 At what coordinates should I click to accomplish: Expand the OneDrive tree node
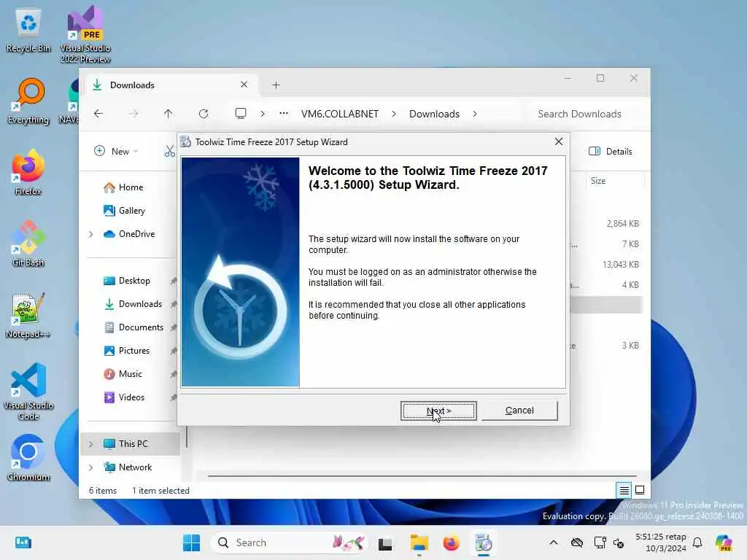click(x=91, y=234)
